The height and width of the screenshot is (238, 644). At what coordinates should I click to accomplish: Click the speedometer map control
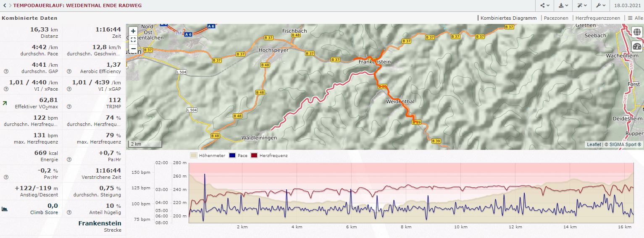click(637, 47)
